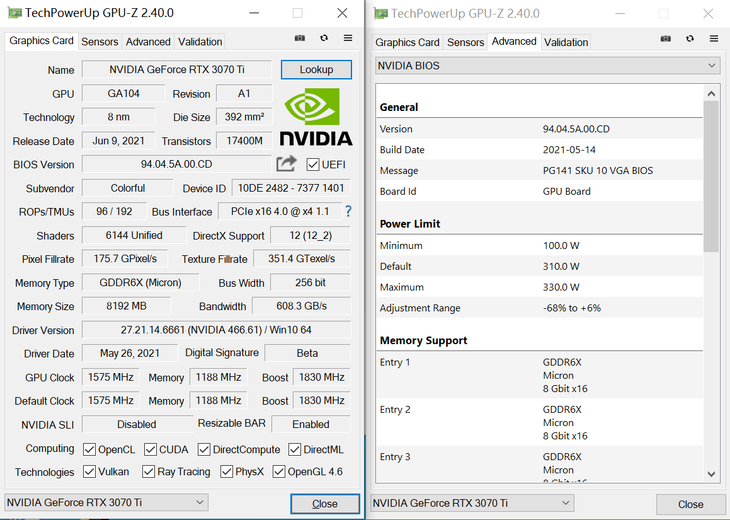This screenshot has width=730, height=520.
Task: Click Close button in left window
Action: point(325,504)
